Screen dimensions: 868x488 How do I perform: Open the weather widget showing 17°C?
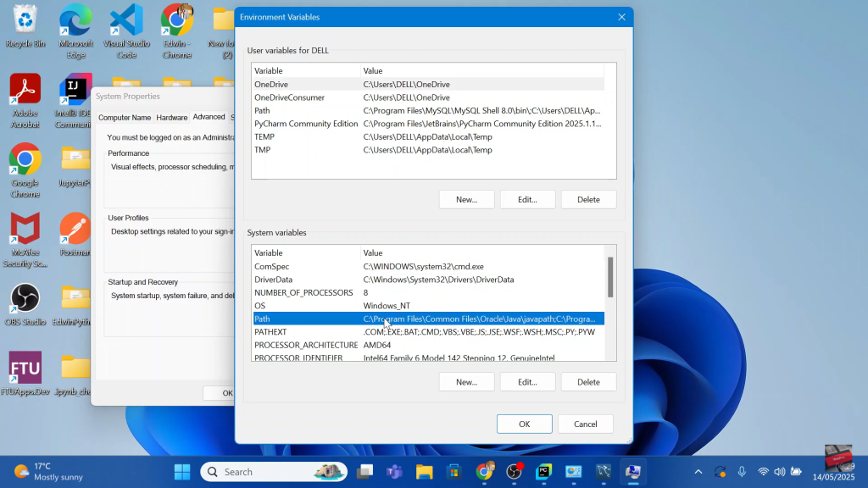click(x=48, y=472)
